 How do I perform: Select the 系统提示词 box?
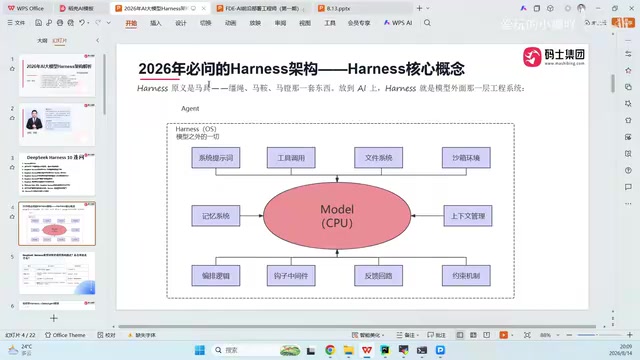coord(216,158)
